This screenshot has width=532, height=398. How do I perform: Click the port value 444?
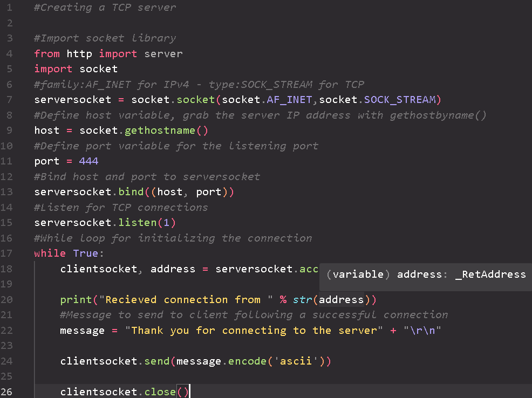tap(88, 161)
